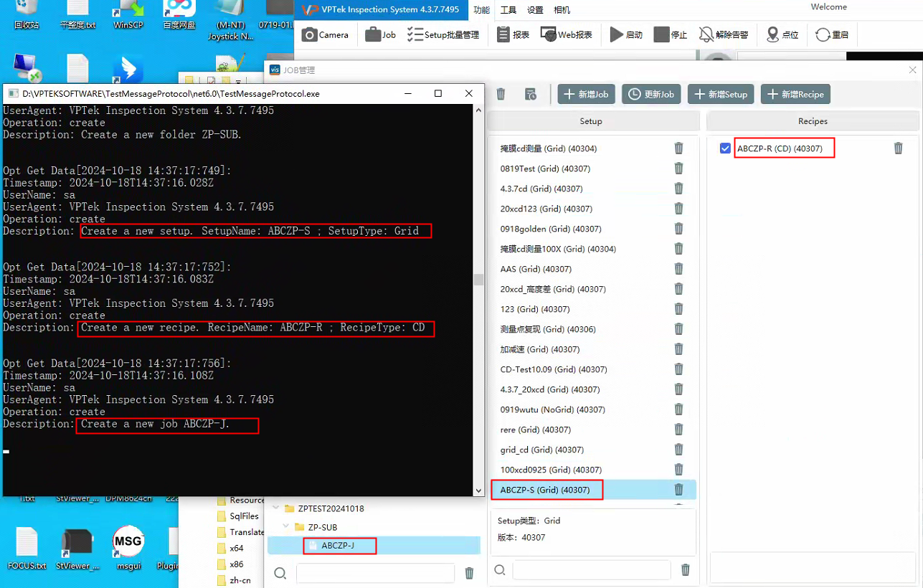Select the ZPTEST20241018 folder node
The width and height of the screenshot is (923, 588).
(x=331, y=508)
